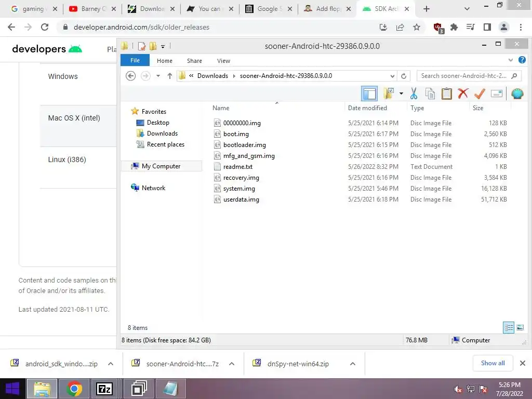This screenshot has width=532, height=399.
Task: Open Chrome extensions puzzle icon
Action: tap(454, 27)
